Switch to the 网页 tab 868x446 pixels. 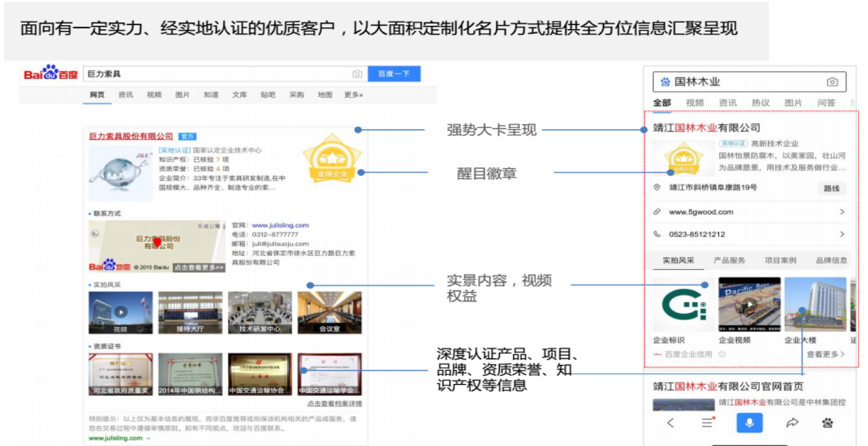coord(97,95)
